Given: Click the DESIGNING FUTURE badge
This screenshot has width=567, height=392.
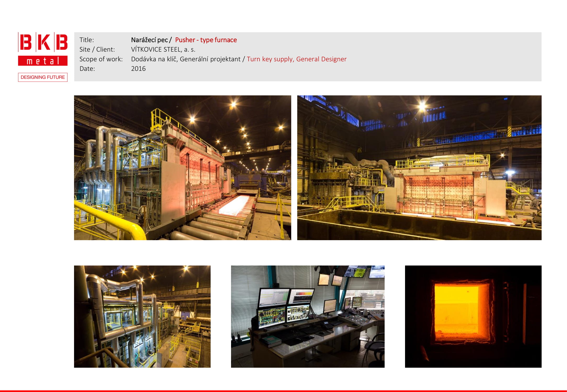Looking at the screenshot, I should [43, 77].
